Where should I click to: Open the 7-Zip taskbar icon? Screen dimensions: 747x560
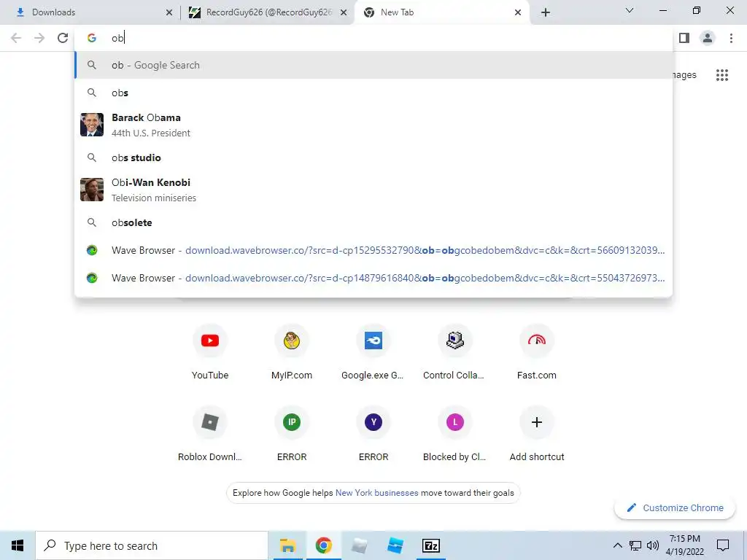[430, 545]
